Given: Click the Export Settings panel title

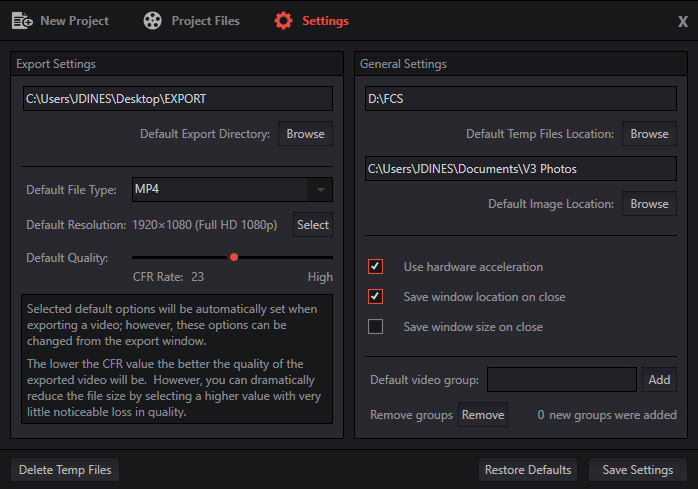Looking at the screenshot, I should coord(56,64).
